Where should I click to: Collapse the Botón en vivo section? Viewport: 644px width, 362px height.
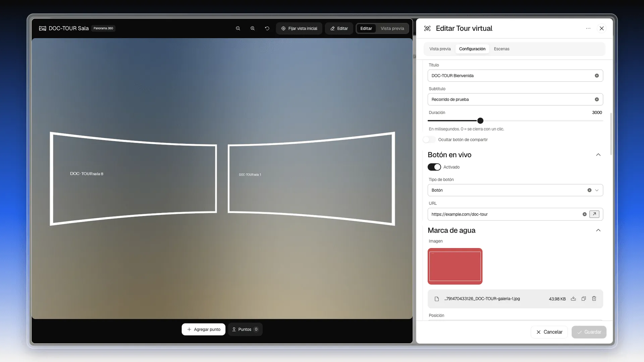598,155
